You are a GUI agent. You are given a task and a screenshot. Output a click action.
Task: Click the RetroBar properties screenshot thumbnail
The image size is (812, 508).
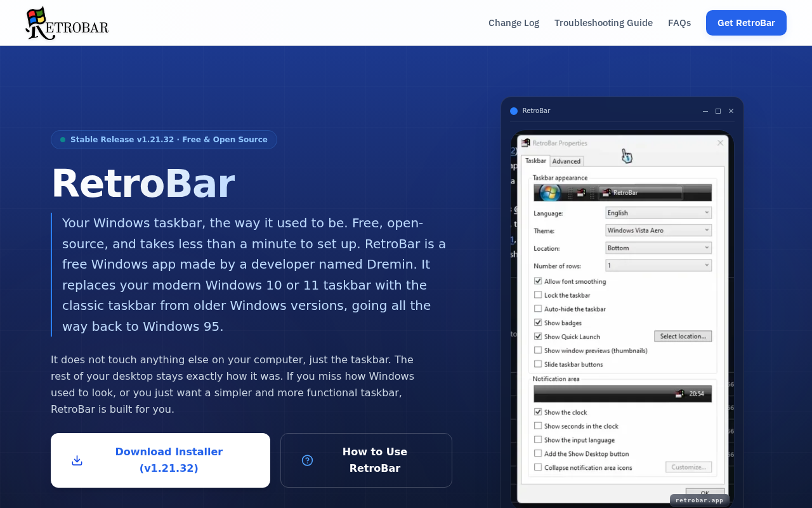pos(622,319)
